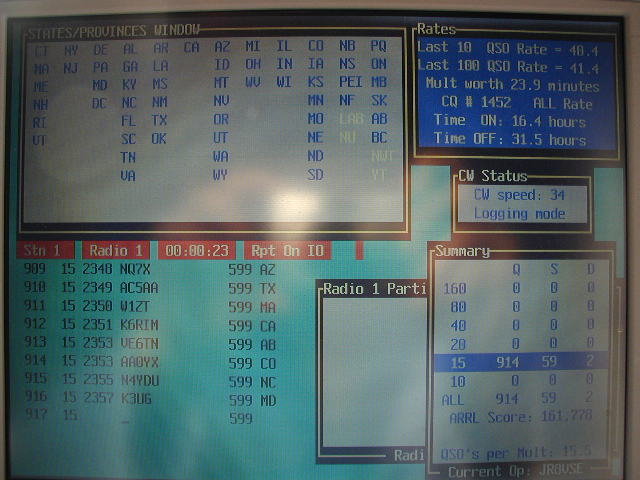Select the AC5AA log entry

150,288
